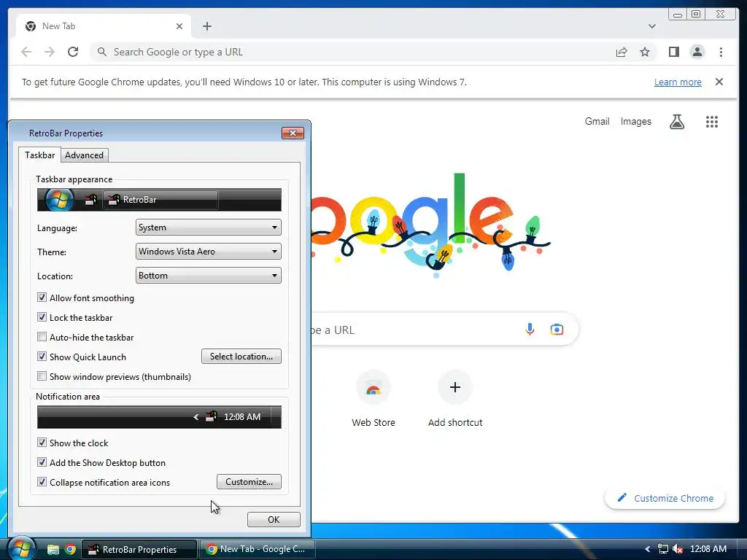Dismiss the Windows 7 update notice

pyautogui.click(x=719, y=82)
